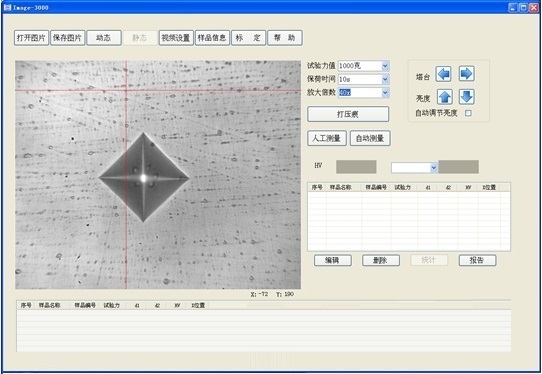Click the 报告 report button

coord(477,260)
